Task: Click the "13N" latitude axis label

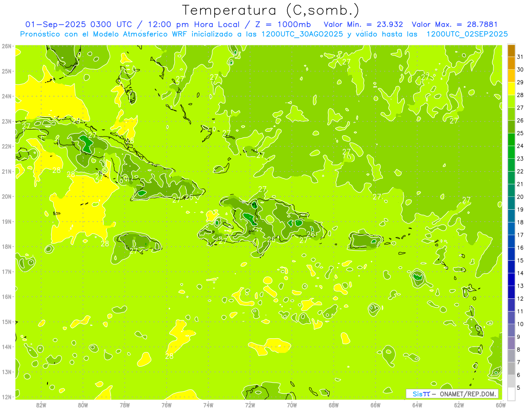Action: click(6, 372)
